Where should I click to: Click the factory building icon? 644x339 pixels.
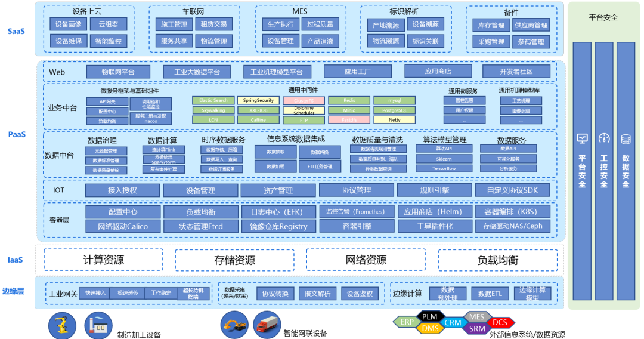point(100,326)
